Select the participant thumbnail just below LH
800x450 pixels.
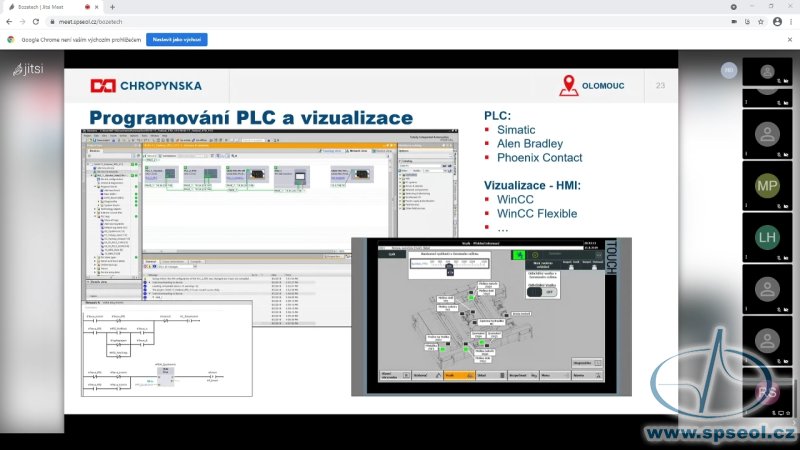[x=767, y=289]
